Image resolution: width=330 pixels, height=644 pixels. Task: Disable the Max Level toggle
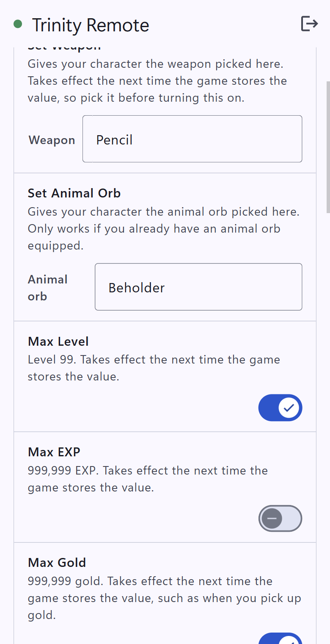[x=280, y=408]
